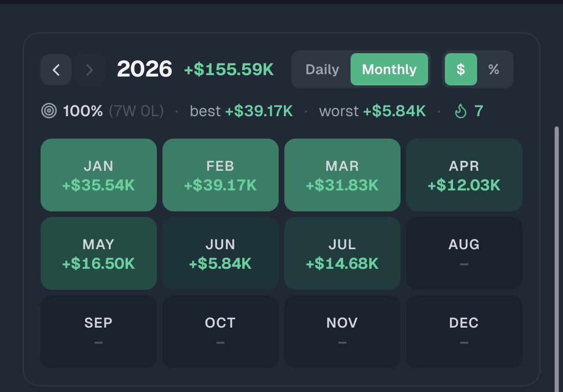Switch to Daily view
563x392 pixels.
(x=322, y=70)
